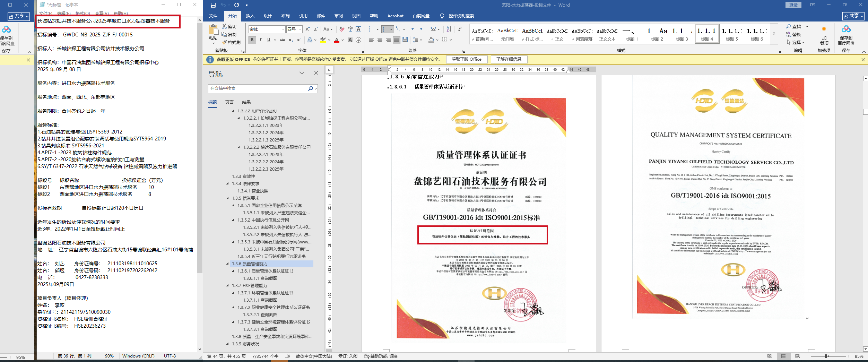Show or hide paragraph marks
Screen dimensions: 868x362
click(x=460, y=29)
